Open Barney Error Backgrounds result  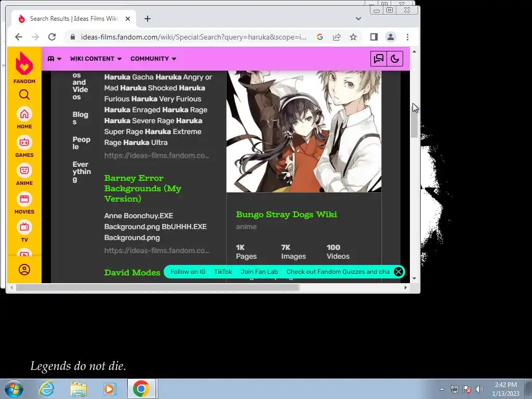click(x=143, y=188)
